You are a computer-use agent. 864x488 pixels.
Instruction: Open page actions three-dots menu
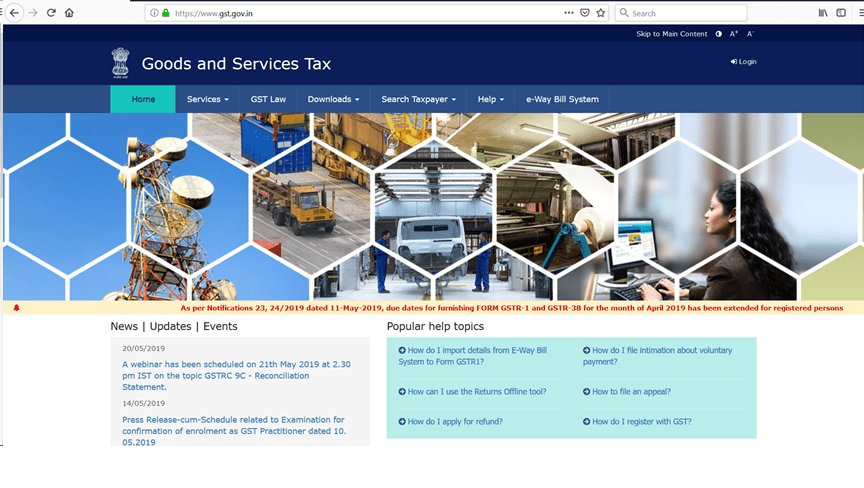569,13
